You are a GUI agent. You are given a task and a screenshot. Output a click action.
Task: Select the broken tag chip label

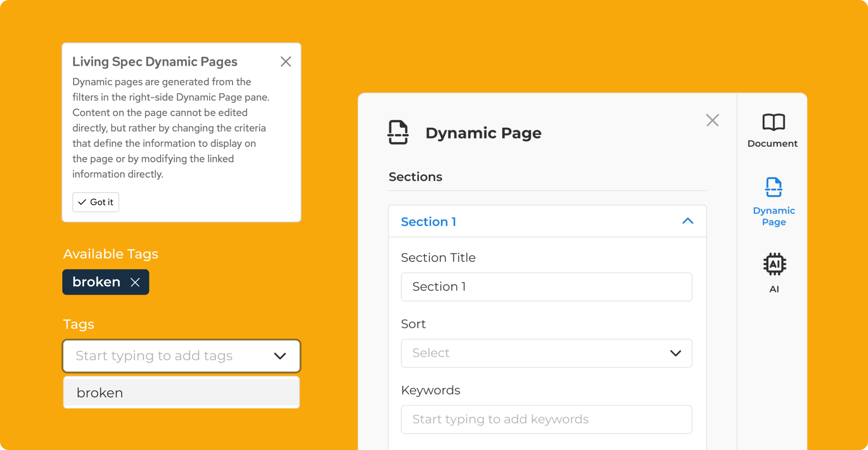(x=96, y=282)
